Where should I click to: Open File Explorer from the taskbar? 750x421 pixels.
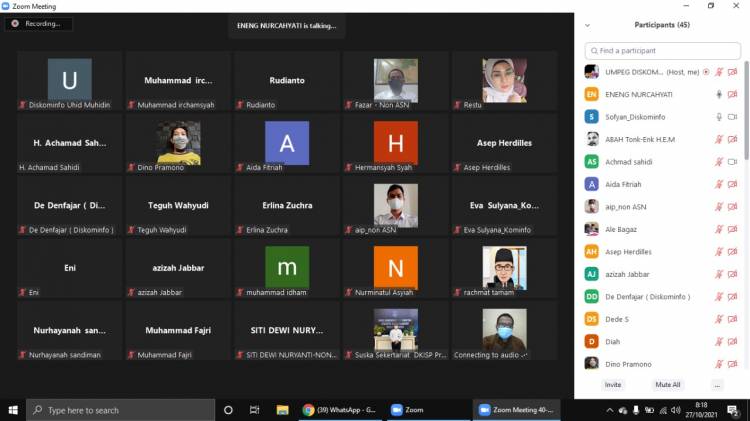pyautogui.click(x=282, y=410)
